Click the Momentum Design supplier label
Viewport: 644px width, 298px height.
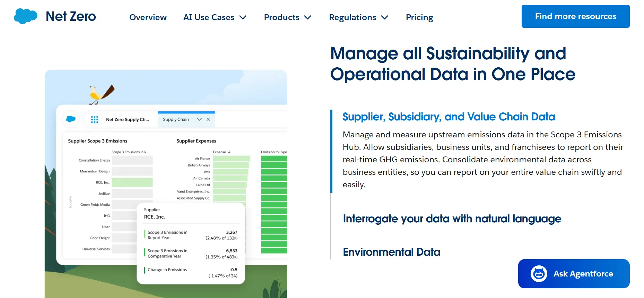tap(95, 171)
